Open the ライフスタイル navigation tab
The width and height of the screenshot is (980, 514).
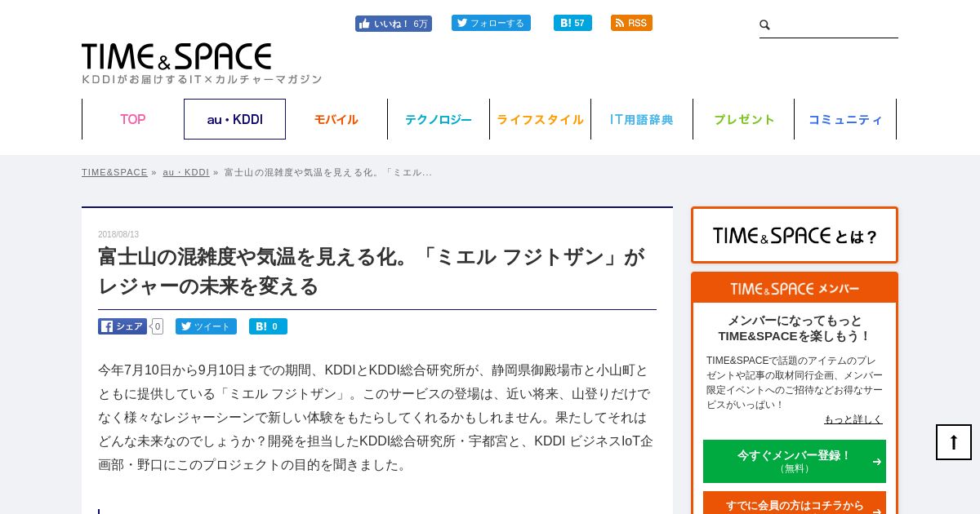[x=540, y=119]
